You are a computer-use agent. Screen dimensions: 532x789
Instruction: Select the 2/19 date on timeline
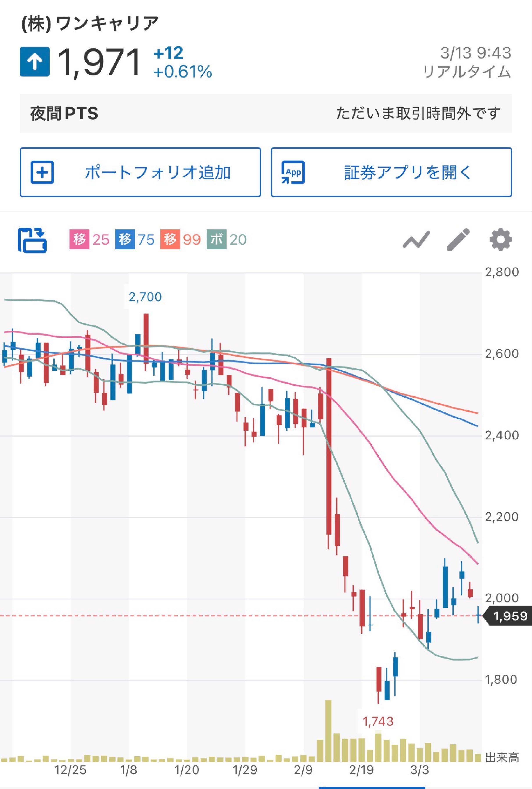point(361,770)
